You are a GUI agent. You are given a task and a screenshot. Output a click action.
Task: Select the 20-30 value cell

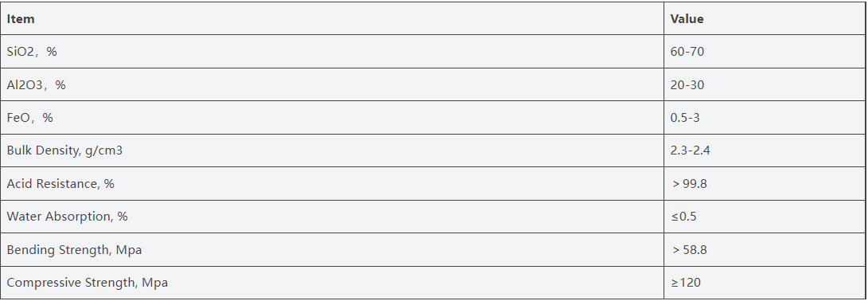(x=765, y=84)
